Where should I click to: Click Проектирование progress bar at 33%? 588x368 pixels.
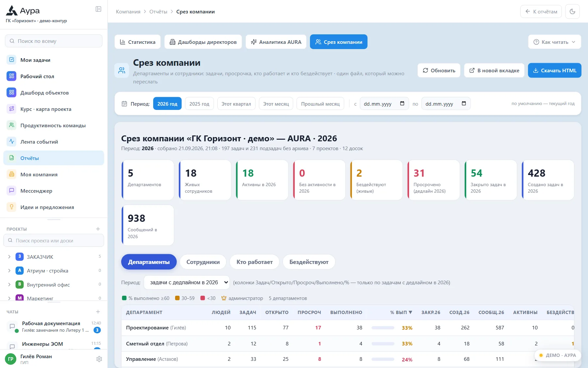pos(383,328)
